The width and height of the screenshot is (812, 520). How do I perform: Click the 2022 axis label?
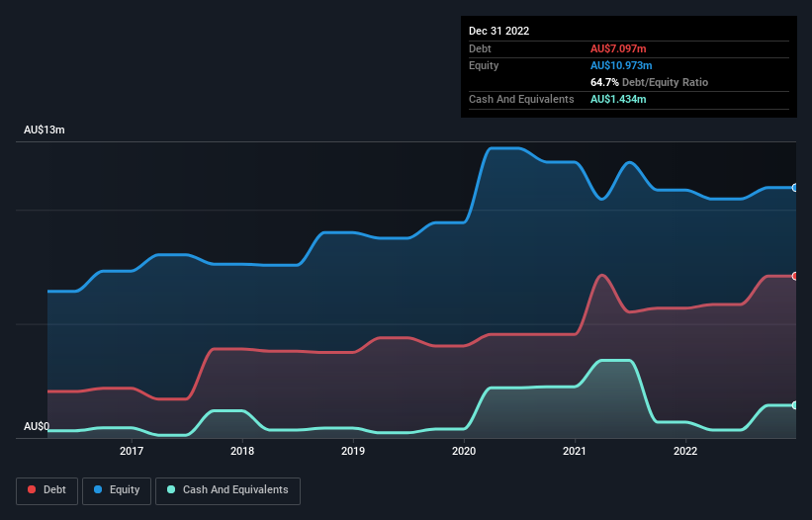coord(685,451)
